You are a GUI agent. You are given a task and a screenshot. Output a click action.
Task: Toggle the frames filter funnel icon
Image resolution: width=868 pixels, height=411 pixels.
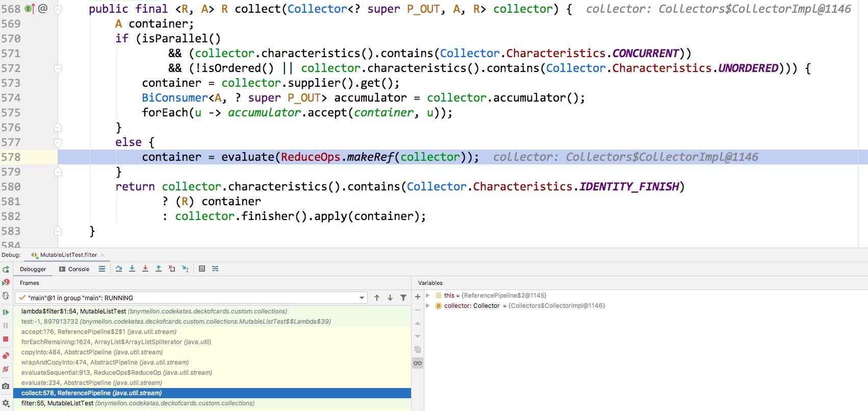pos(403,298)
